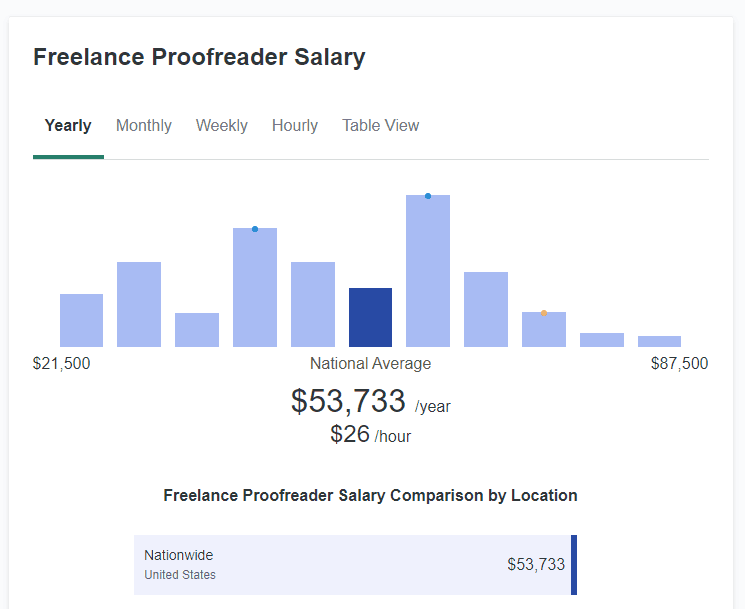Click the short third bar from left
Screen dimensions: 745x609
click(x=197, y=330)
